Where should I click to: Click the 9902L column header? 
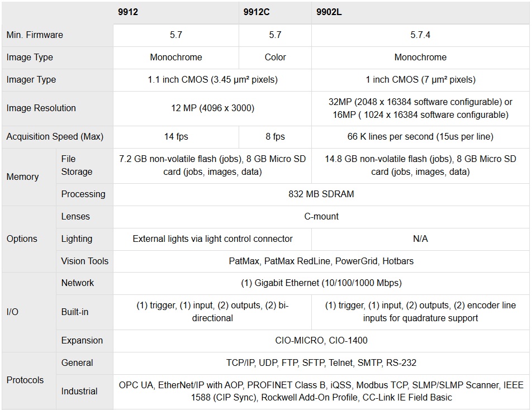click(x=329, y=12)
